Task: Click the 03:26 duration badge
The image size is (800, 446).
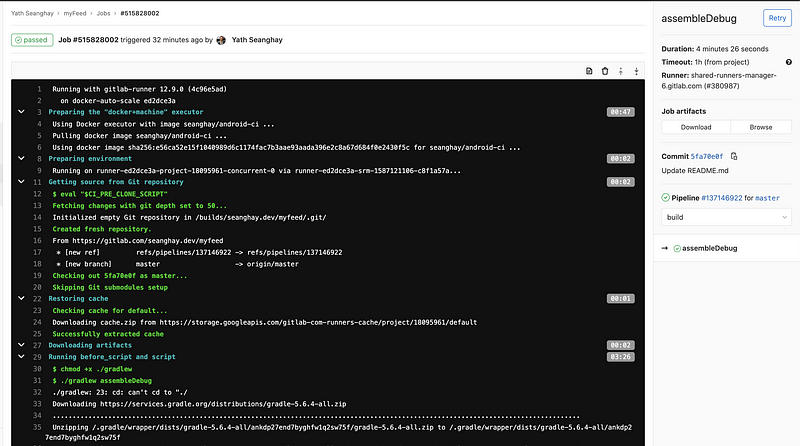Action: click(620, 357)
